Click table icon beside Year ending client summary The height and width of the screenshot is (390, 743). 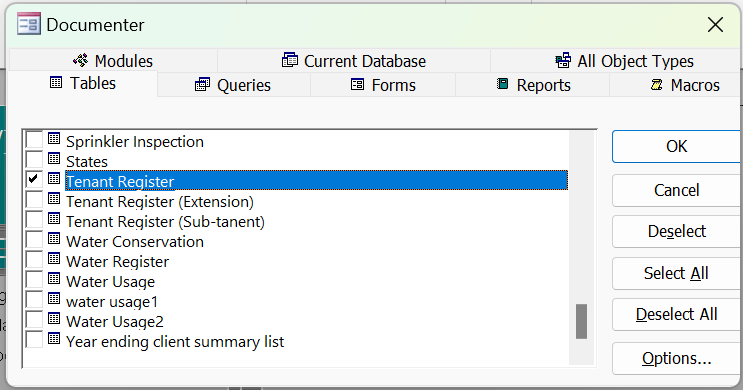(54, 339)
